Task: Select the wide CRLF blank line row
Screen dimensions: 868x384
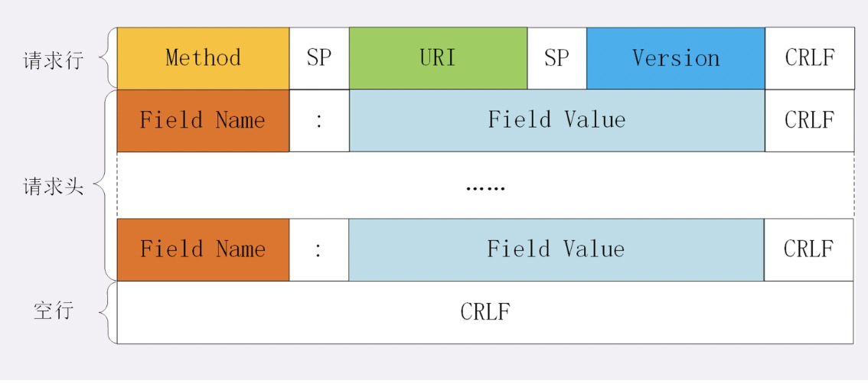Action: (485, 312)
